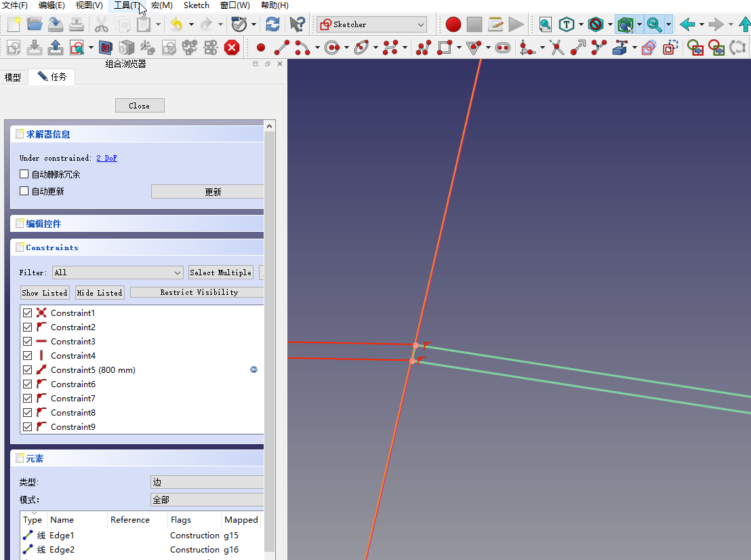Click the 更新 button
751x560 pixels.
coord(207,192)
